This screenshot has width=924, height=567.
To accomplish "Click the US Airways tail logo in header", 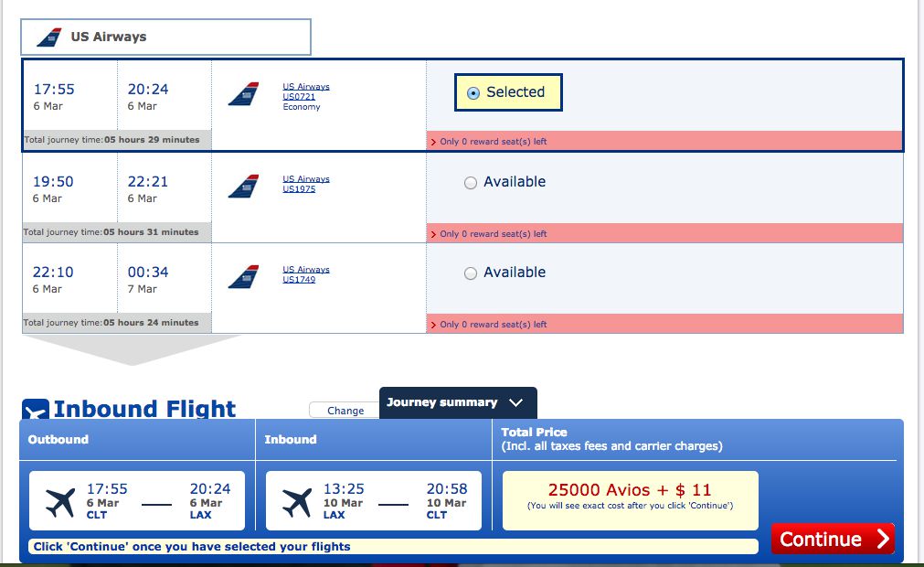I will click(49, 37).
